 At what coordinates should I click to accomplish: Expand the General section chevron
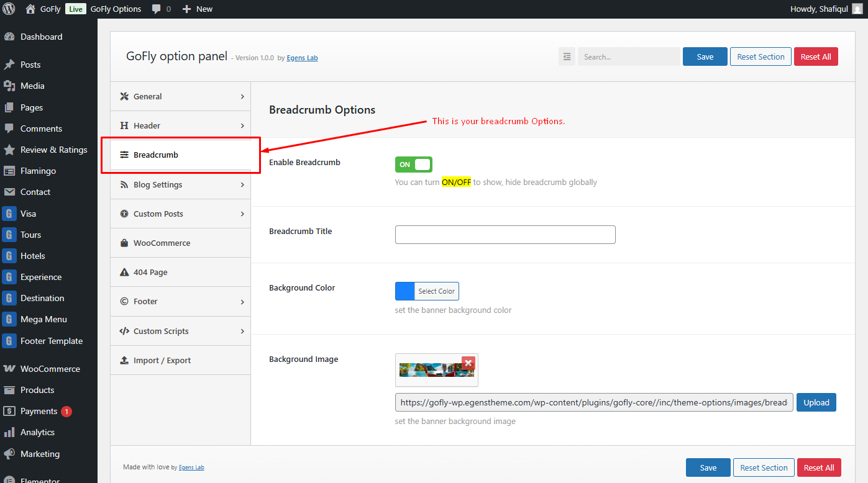click(242, 96)
